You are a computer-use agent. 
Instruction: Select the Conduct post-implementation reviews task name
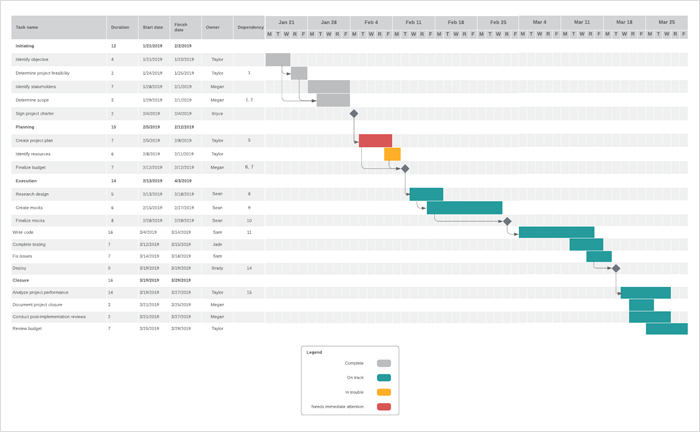(x=49, y=316)
